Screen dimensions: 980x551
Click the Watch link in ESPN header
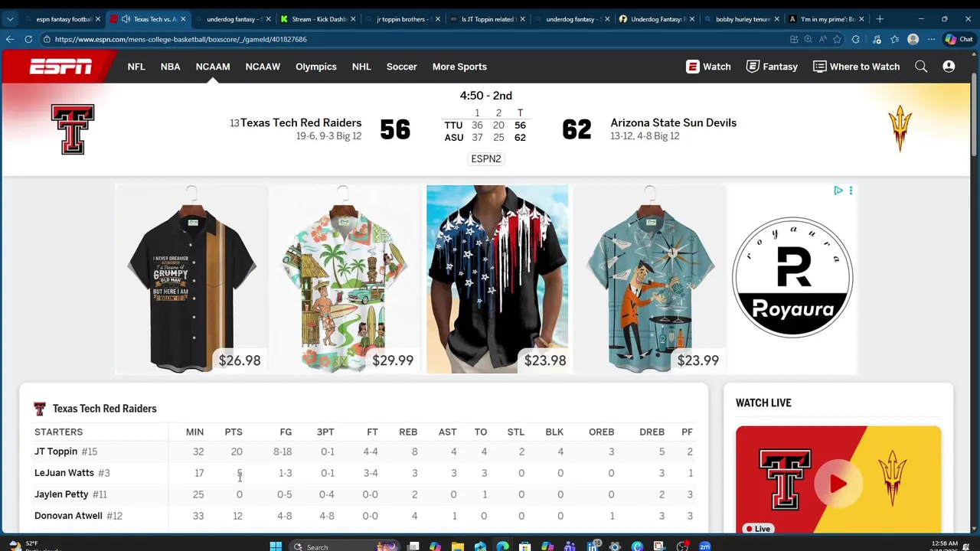pyautogui.click(x=708, y=67)
